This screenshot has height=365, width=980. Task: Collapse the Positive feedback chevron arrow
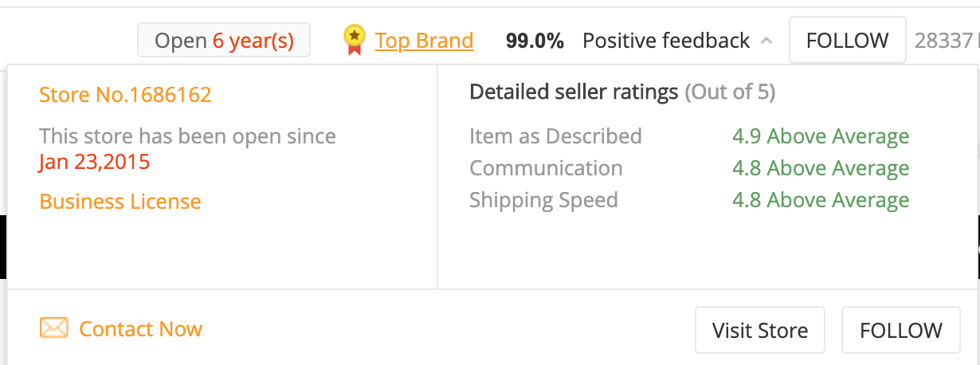click(766, 41)
